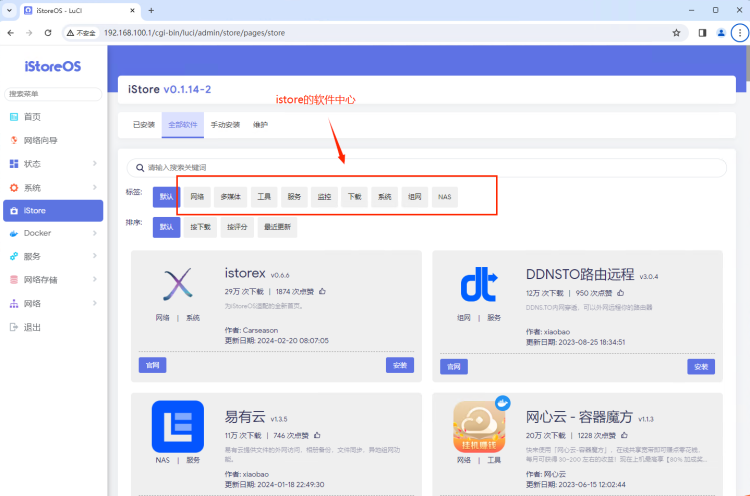
Task: Click the browser address bar URL
Action: 194,33
